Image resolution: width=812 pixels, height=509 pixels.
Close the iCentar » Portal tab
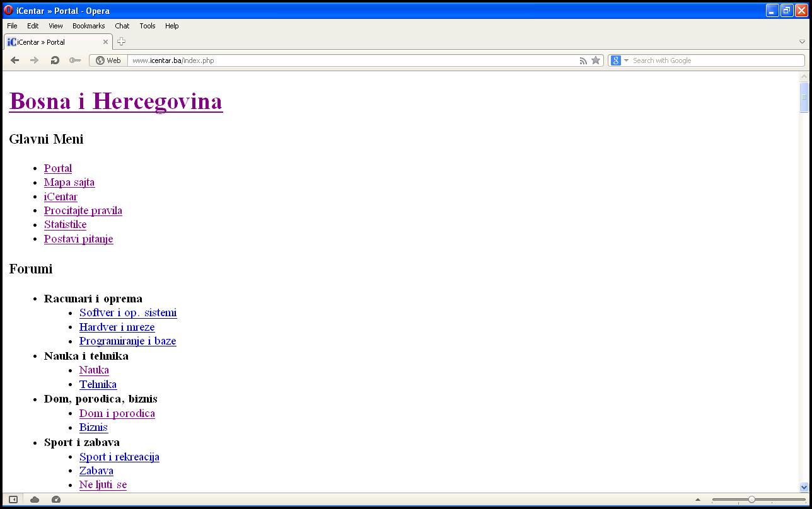tap(106, 42)
